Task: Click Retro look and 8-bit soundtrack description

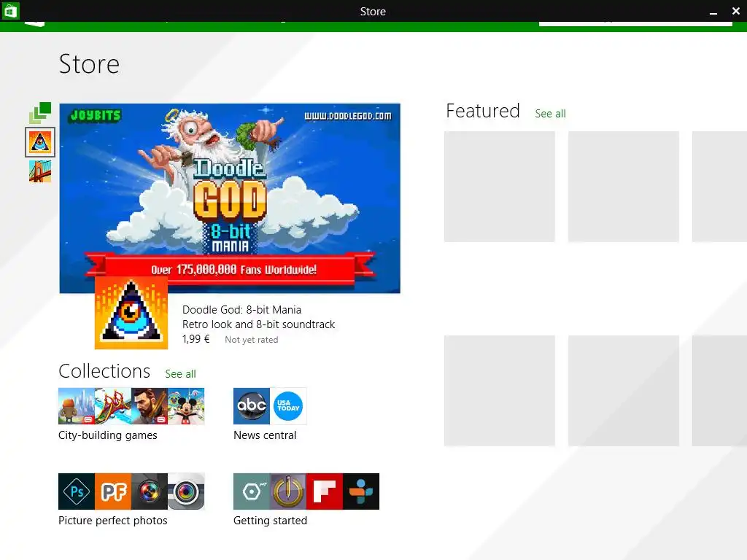Action: click(x=258, y=324)
